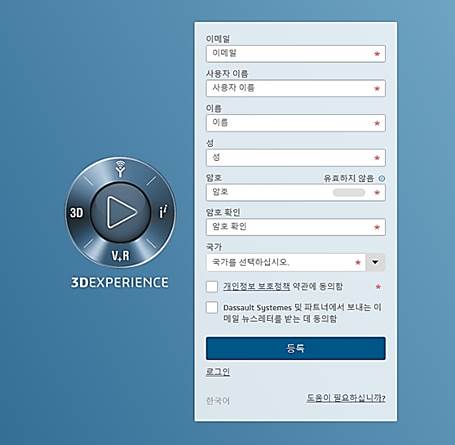Open the 한국어 language selector
Viewport: 455px width, 445px height.
tap(218, 401)
